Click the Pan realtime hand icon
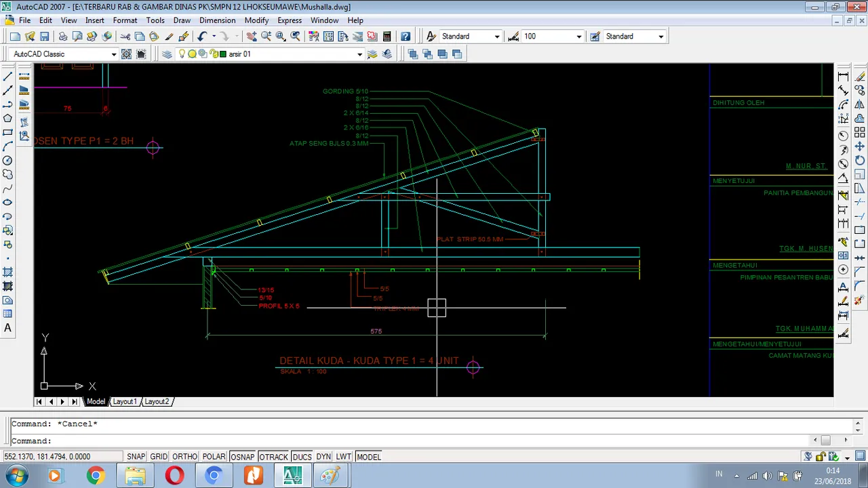This screenshot has width=868, height=488. click(252, 37)
